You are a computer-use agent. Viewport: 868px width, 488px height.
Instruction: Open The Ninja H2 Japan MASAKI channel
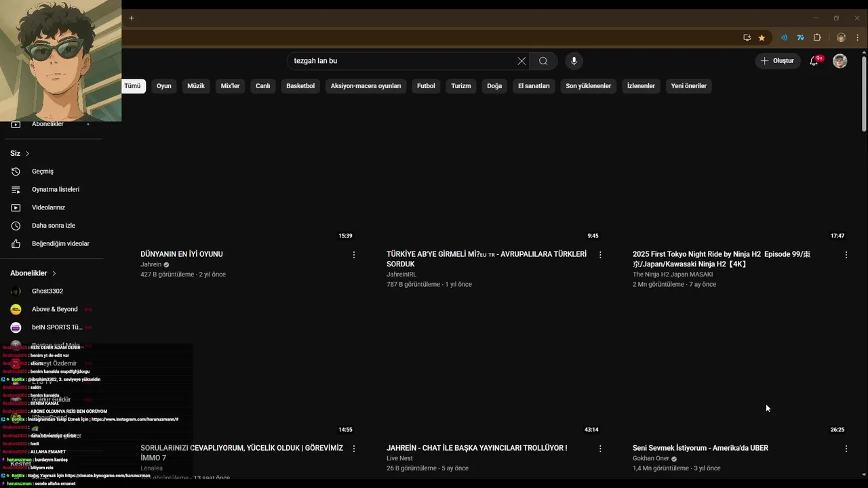pyautogui.click(x=673, y=274)
